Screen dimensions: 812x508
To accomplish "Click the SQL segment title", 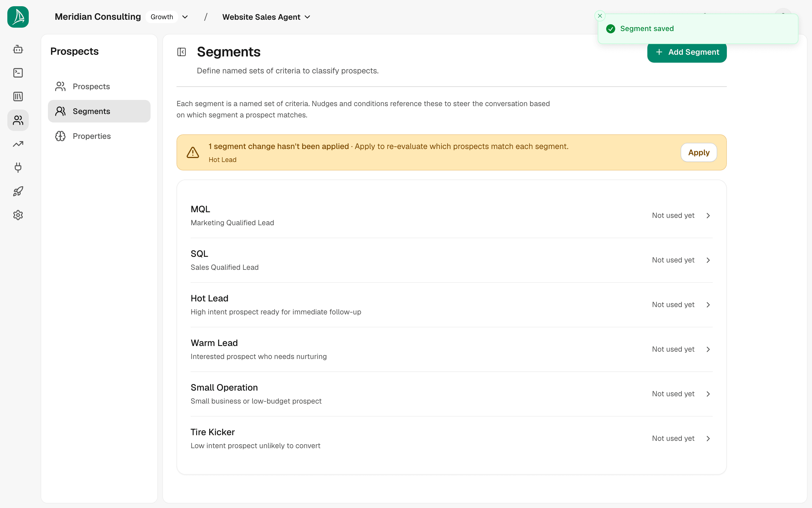I will tap(199, 254).
